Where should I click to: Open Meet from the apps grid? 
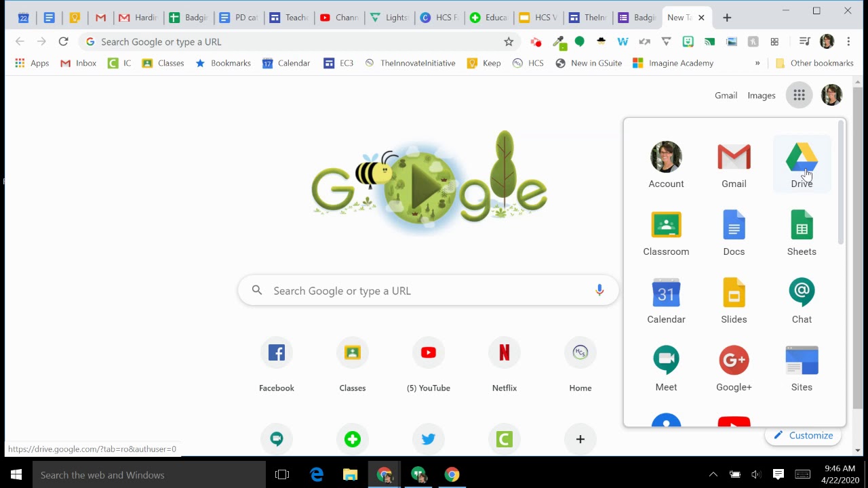(666, 368)
